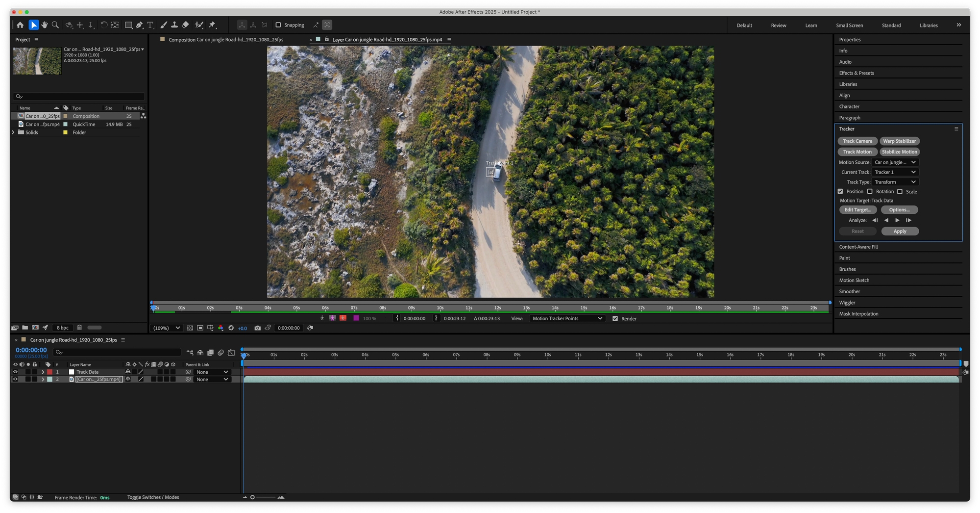Click the Track Data red label swatch
This screenshot has height=513, width=980.
coord(49,372)
